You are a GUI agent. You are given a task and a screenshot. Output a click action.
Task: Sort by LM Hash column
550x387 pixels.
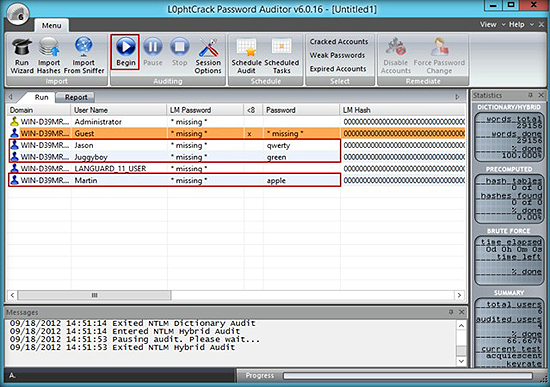[x=403, y=110]
